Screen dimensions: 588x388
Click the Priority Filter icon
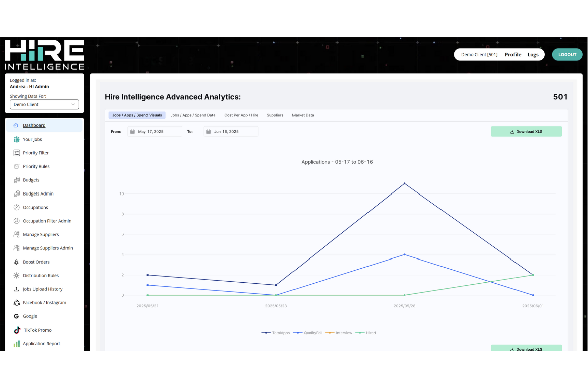tap(16, 153)
